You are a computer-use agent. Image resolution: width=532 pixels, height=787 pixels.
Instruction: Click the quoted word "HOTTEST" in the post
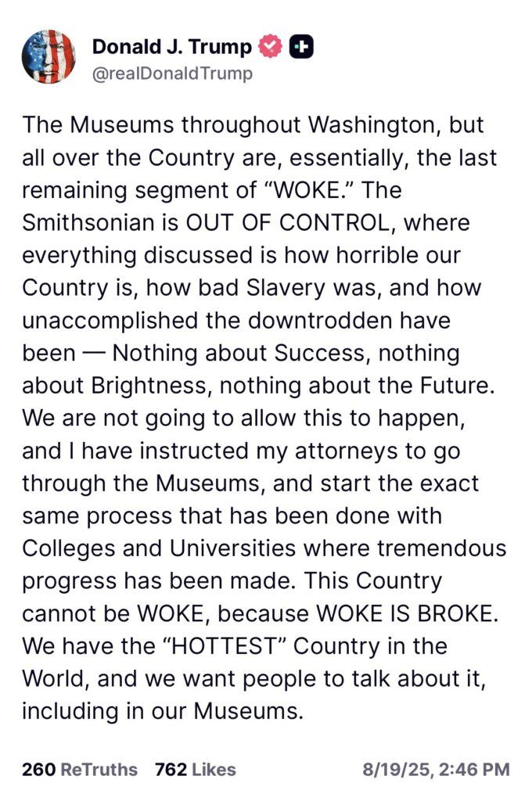224,646
